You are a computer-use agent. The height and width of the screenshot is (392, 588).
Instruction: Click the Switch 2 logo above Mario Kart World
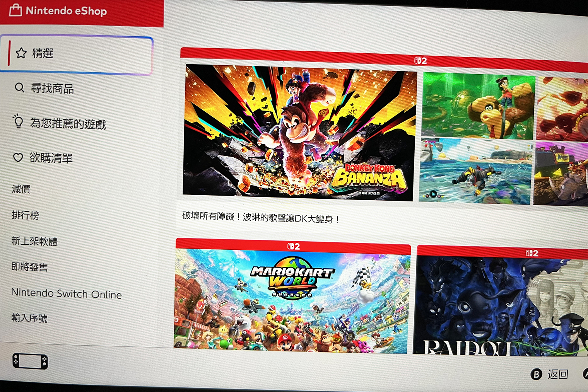coord(294,246)
